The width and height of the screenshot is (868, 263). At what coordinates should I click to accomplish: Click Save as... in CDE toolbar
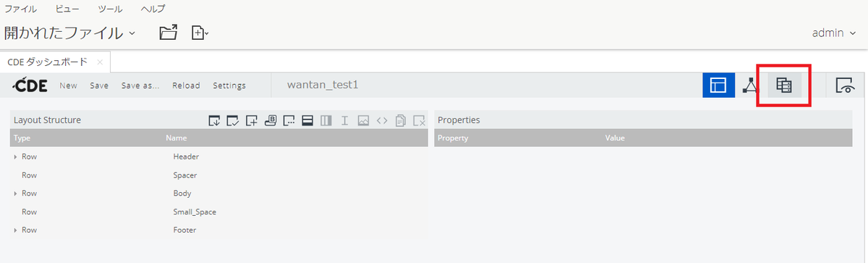(140, 85)
